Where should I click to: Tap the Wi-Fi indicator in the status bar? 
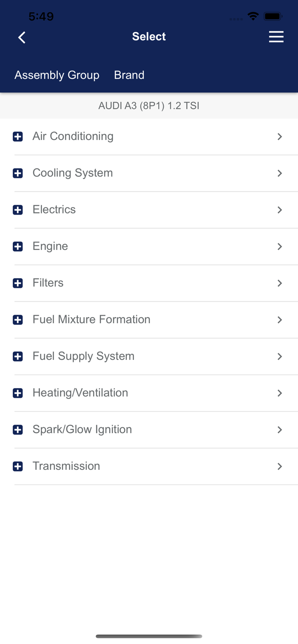253,16
